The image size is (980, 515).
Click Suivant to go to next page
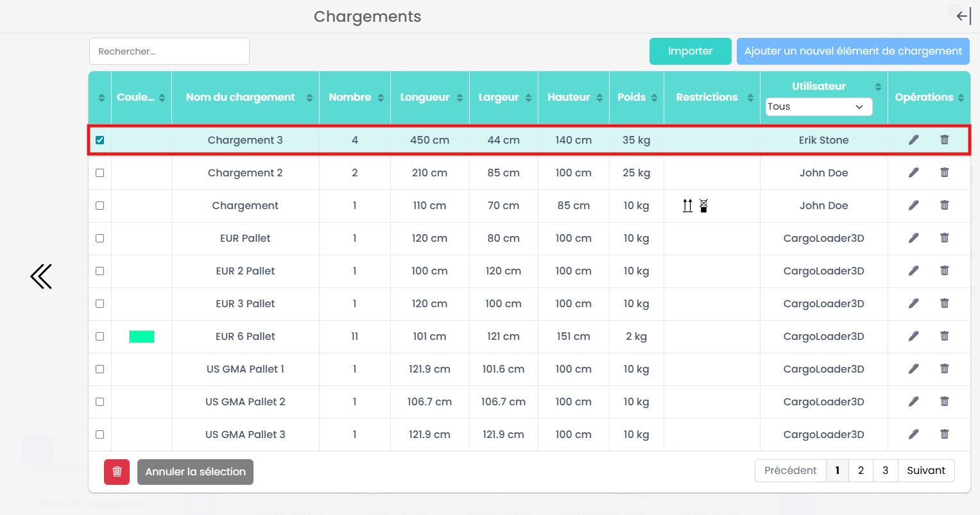925,471
